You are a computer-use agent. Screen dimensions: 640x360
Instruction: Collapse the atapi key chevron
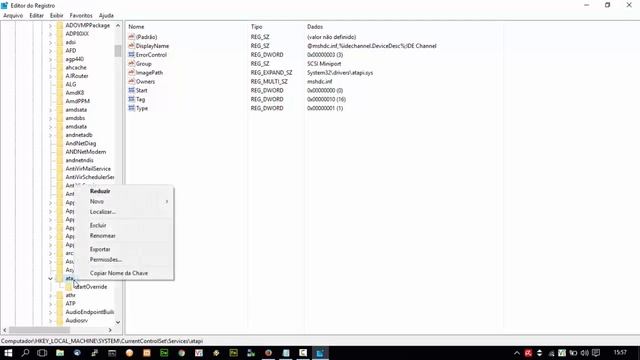click(x=50, y=278)
